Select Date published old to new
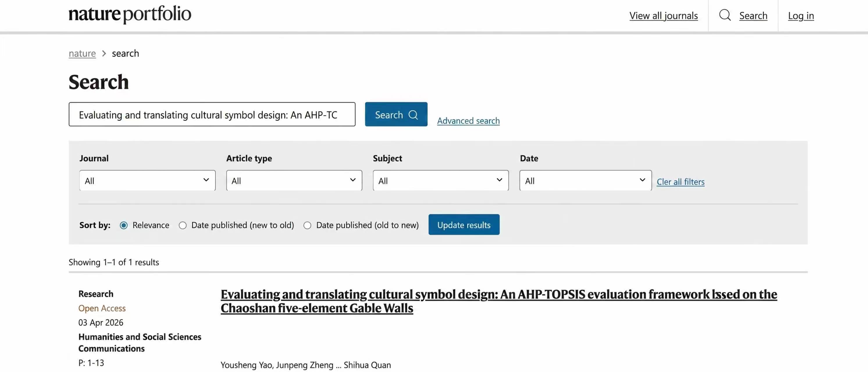Image resolution: width=868 pixels, height=372 pixels. click(307, 225)
